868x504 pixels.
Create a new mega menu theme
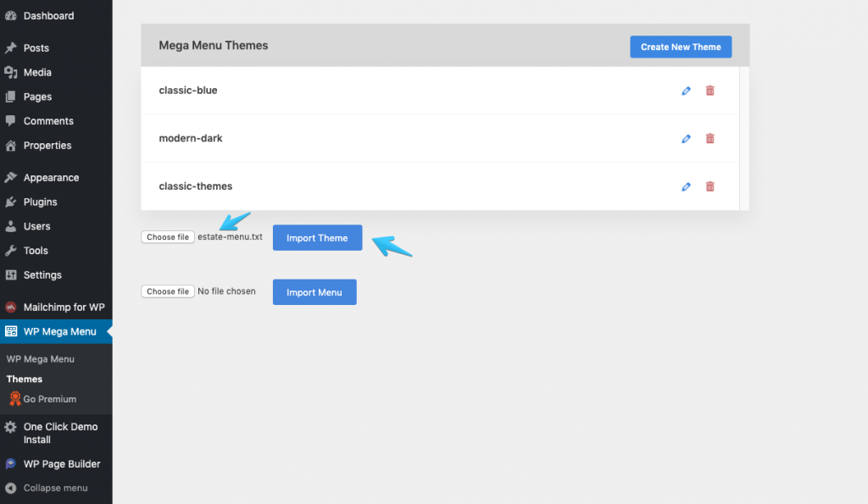tap(681, 47)
